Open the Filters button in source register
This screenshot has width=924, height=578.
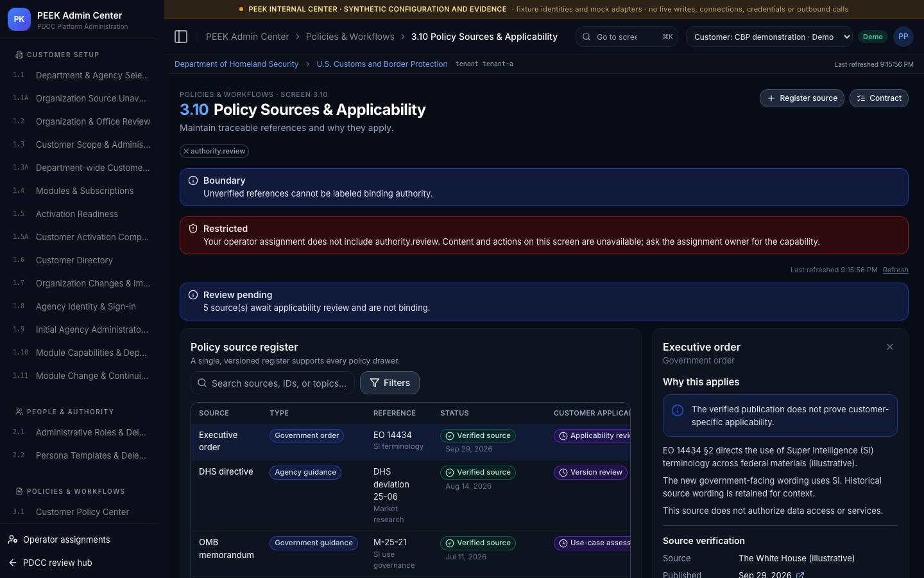tap(389, 383)
